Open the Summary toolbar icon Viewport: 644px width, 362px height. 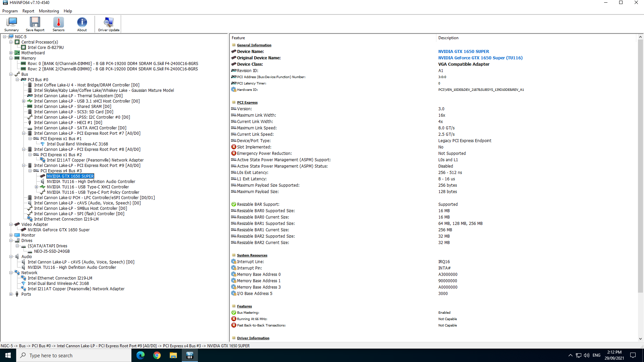(11, 24)
